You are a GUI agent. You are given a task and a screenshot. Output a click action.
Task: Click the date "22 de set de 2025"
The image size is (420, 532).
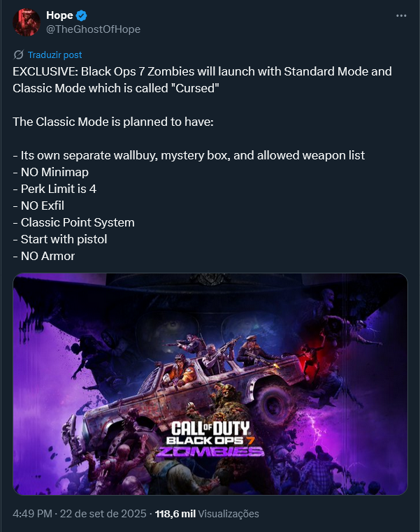(x=103, y=514)
